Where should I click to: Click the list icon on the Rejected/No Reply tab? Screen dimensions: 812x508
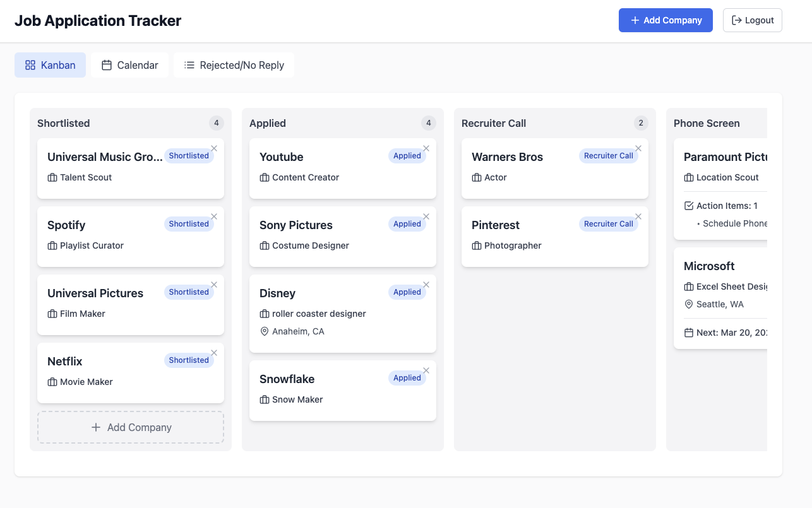click(x=188, y=64)
